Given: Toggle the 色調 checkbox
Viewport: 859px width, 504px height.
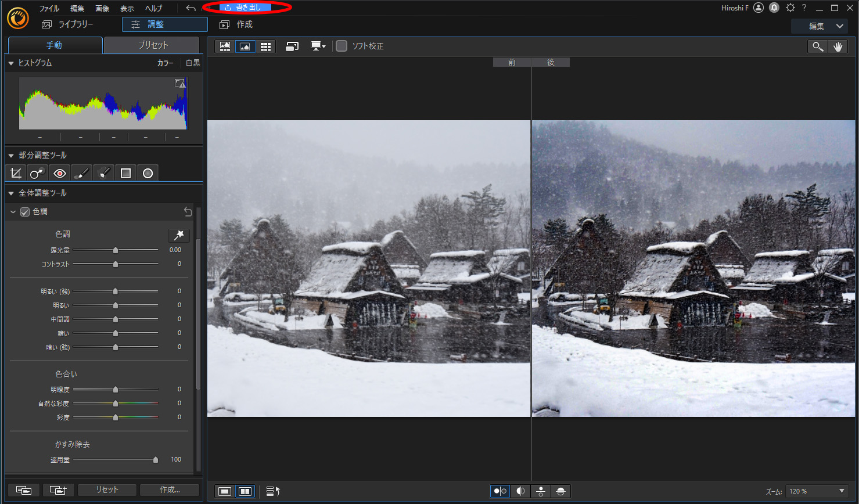Looking at the screenshot, I should (x=25, y=212).
